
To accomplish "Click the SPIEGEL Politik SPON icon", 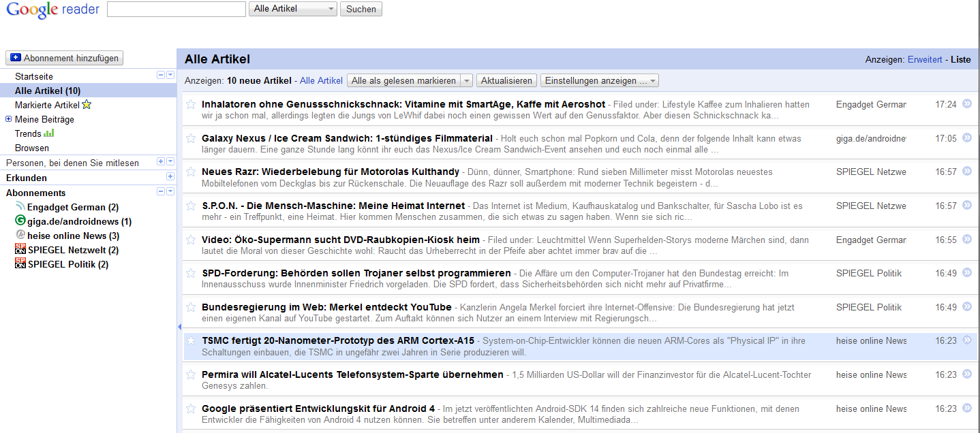I will click(x=20, y=264).
